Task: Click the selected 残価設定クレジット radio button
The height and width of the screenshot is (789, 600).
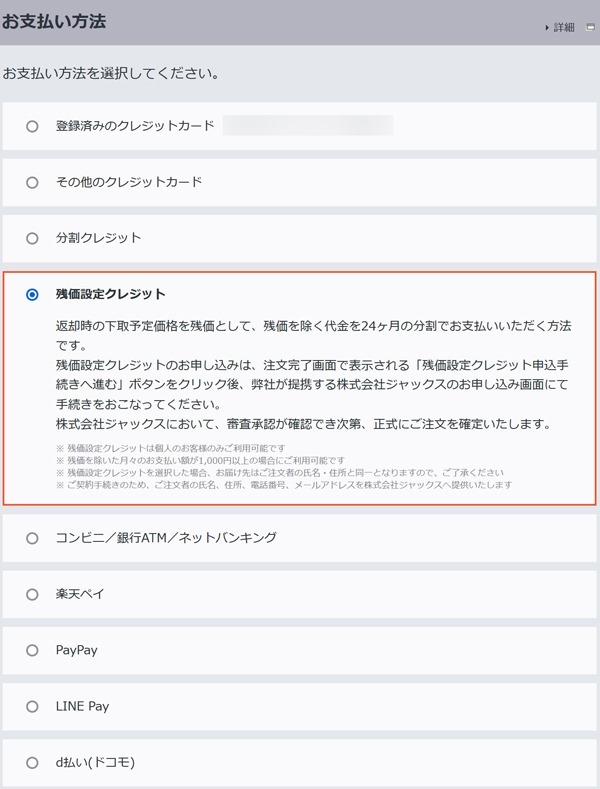Action: [x=33, y=295]
